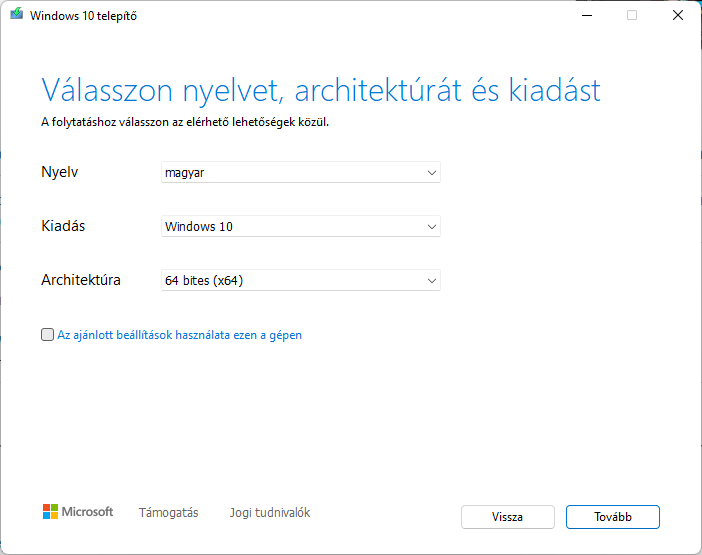Screen dimensions: 702x555
Task: Close the Windows 10 telepítő window
Action: pos(678,15)
